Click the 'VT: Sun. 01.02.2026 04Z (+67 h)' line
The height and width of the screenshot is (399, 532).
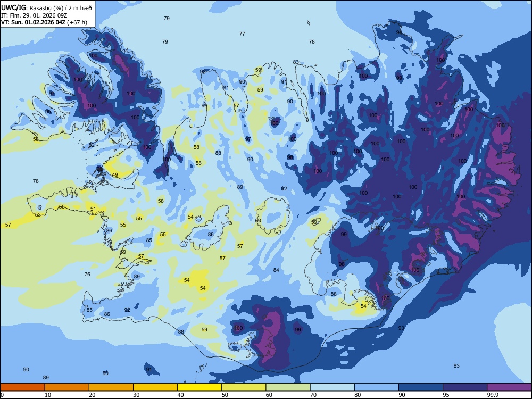(x=44, y=22)
